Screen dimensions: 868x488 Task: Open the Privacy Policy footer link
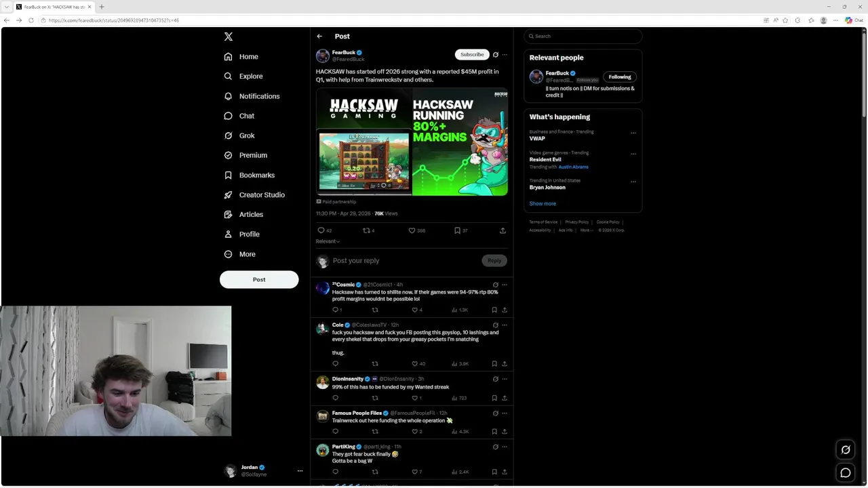(x=577, y=222)
